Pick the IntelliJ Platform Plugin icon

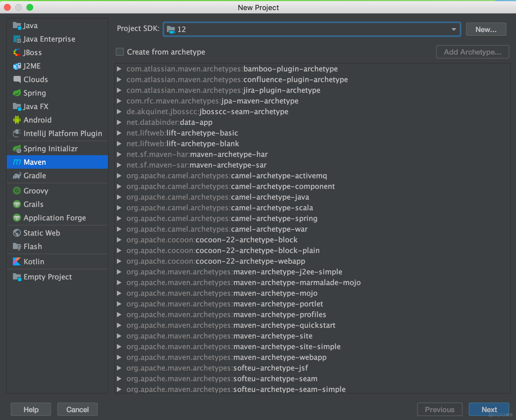pos(17,134)
